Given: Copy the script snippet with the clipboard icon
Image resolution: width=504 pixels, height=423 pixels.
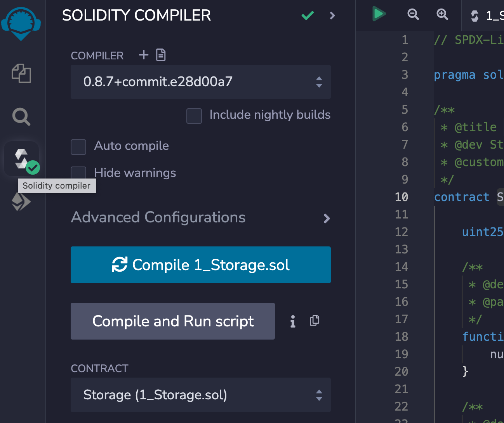Looking at the screenshot, I should tap(315, 320).
